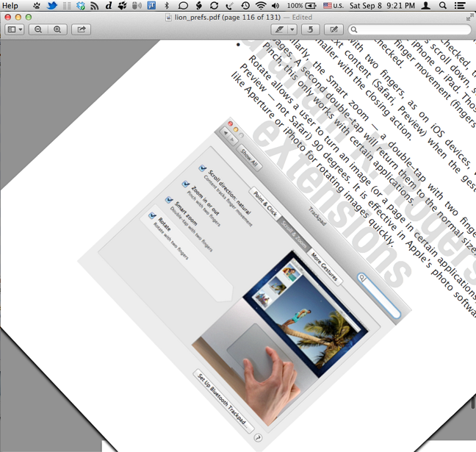Click the help question mark in pictured pane
Screen dimensions: 476x452
point(258,438)
